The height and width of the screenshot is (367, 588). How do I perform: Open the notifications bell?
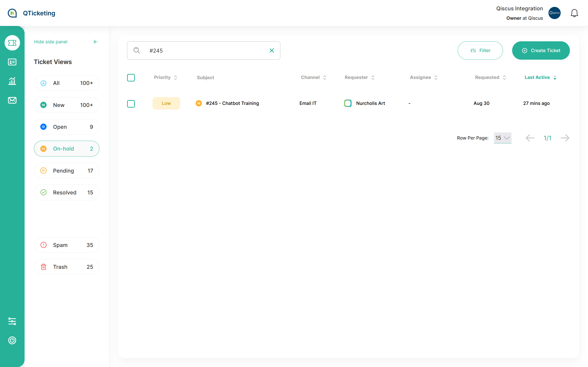pos(574,13)
